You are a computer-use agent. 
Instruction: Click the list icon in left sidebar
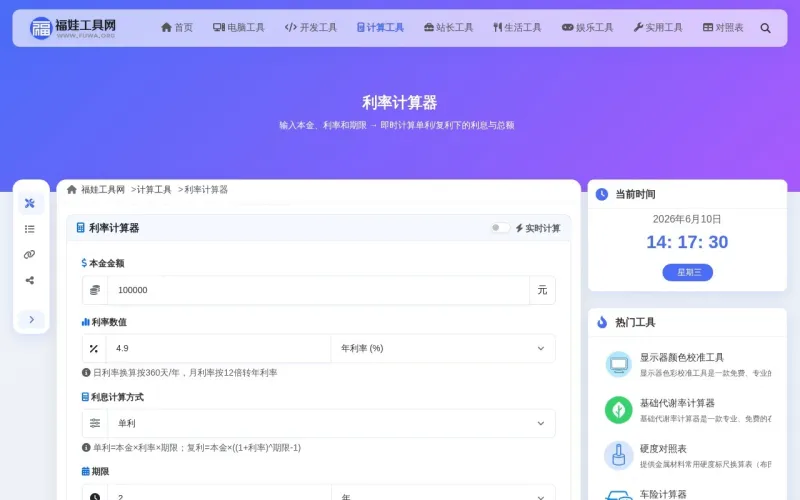click(x=30, y=229)
